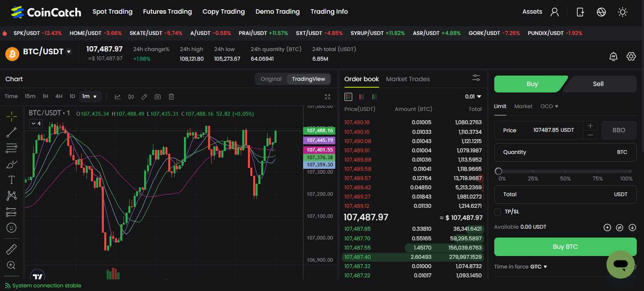The height and width of the screenshot is (291, 644).
Task: Select the Limit order tab
Action: coord(500,107)
